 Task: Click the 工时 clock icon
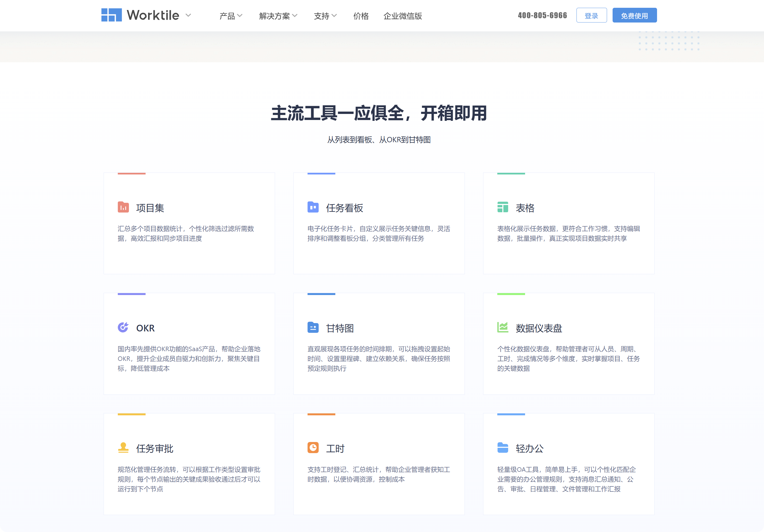[x=313, y=448]
